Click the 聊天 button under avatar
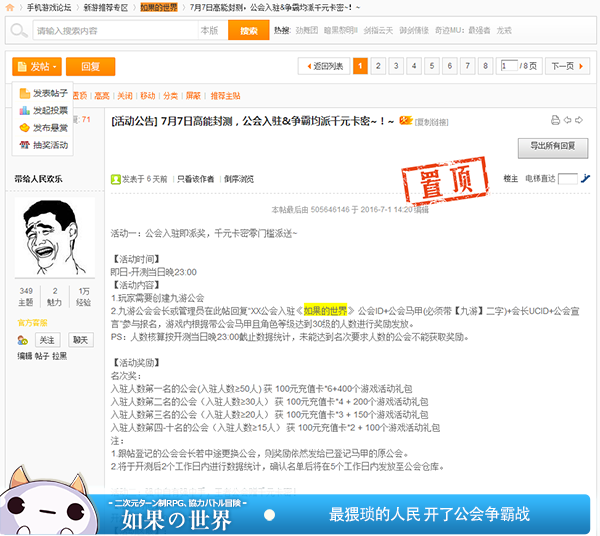The image size is (600, 536). tap(80, 340)
